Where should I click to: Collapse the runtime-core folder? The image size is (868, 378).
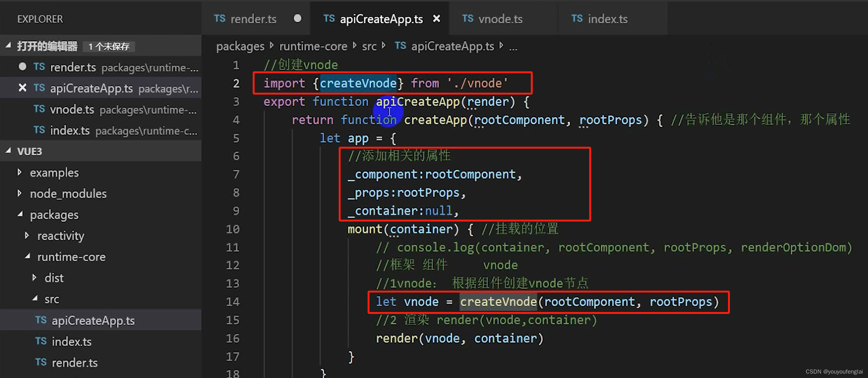pyautogui.click(x=28, y=256)
